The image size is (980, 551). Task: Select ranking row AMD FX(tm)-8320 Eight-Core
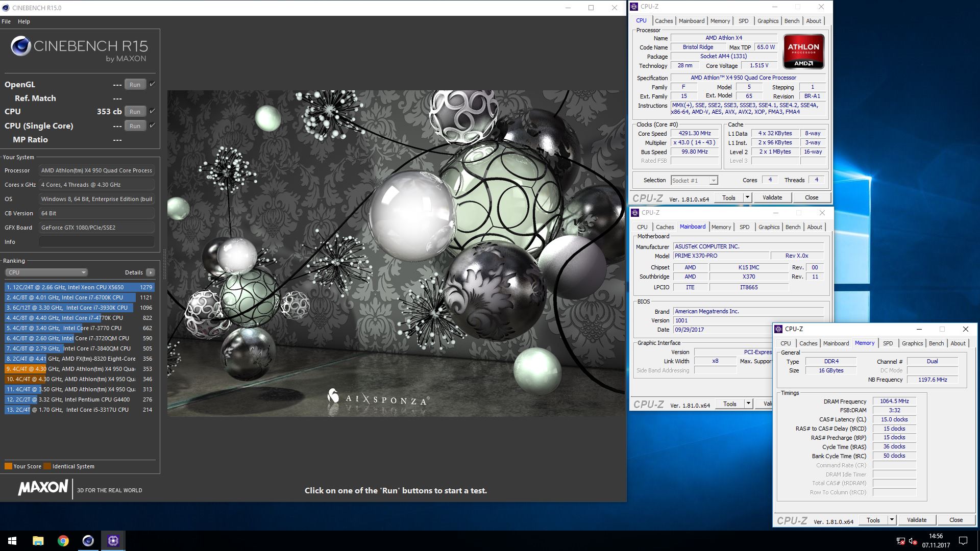coord(79,359)
